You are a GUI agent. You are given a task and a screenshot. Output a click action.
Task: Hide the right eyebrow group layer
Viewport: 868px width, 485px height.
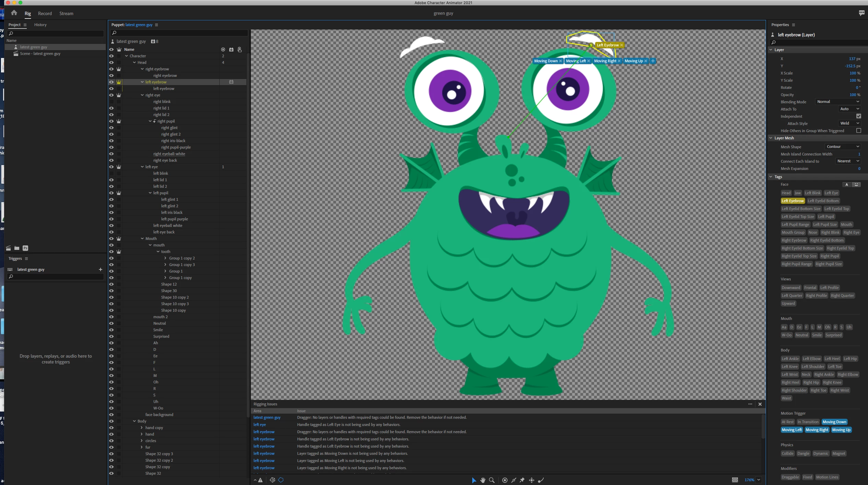point(111,69)
